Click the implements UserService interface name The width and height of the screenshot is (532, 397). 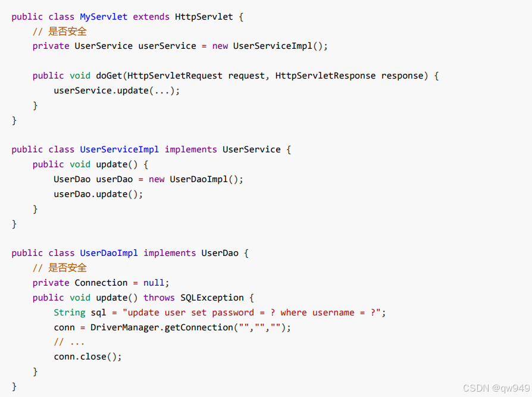[x=251, y=149]
